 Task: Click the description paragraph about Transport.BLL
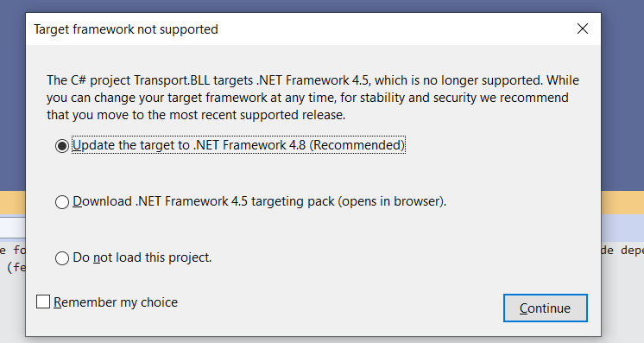tap(313, 98)
